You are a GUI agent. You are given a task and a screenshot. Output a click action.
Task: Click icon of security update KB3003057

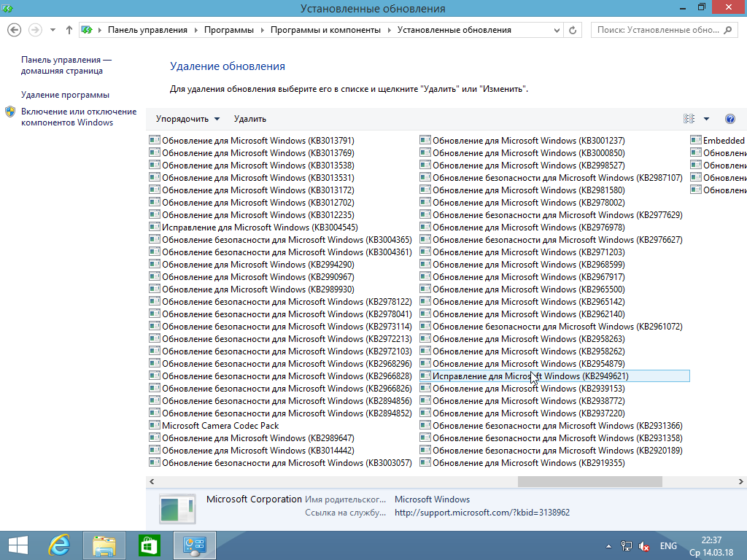pos(155,462)
